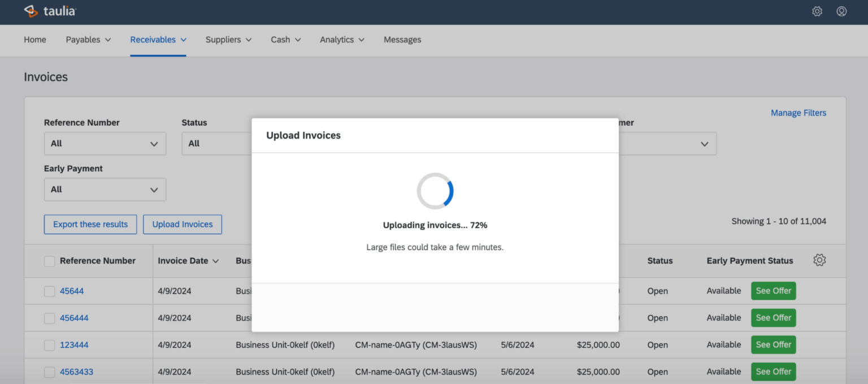Screen dimensions: 868x384
Task: Open the user profile icon
Action: point(841,11)
